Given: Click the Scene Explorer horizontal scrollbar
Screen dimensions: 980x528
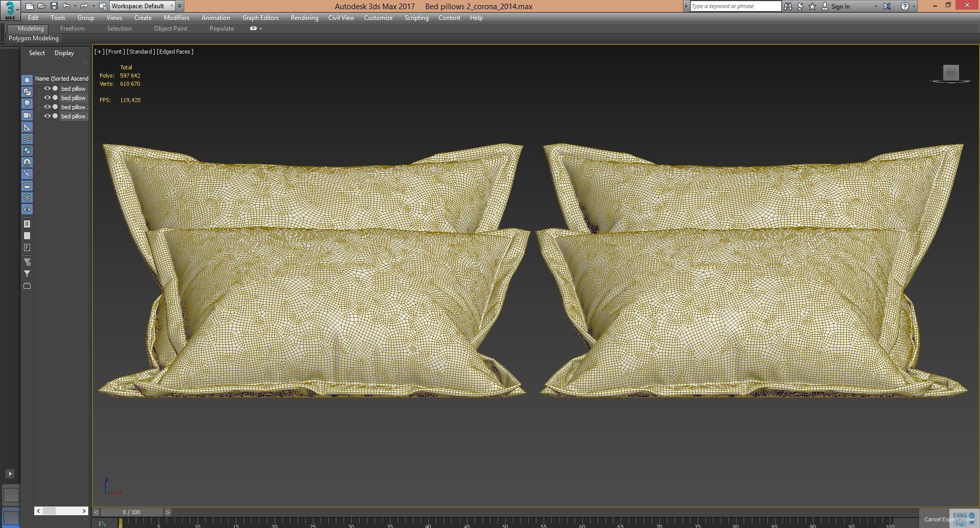Looking at the screenshot, I should click(x=61, y=511).
